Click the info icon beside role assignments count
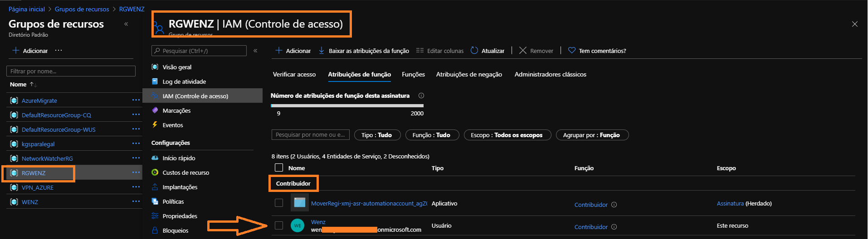868x239 pixels. (421, 96)
